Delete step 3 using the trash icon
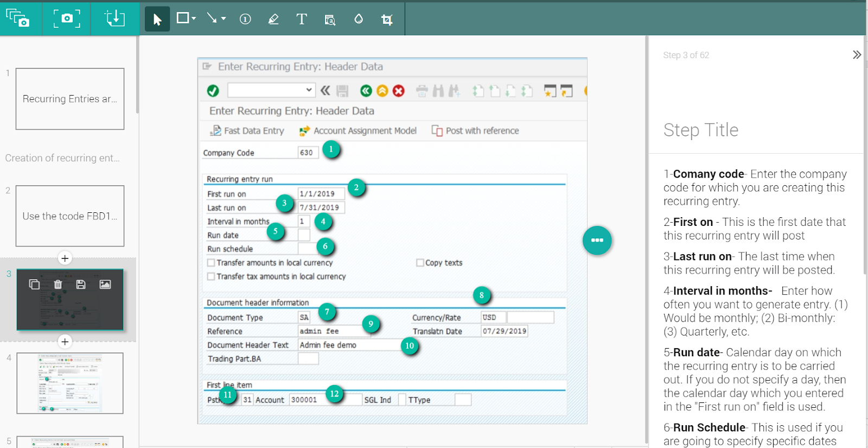This screenshot has height=448, width=868. [x=58, y=285]
